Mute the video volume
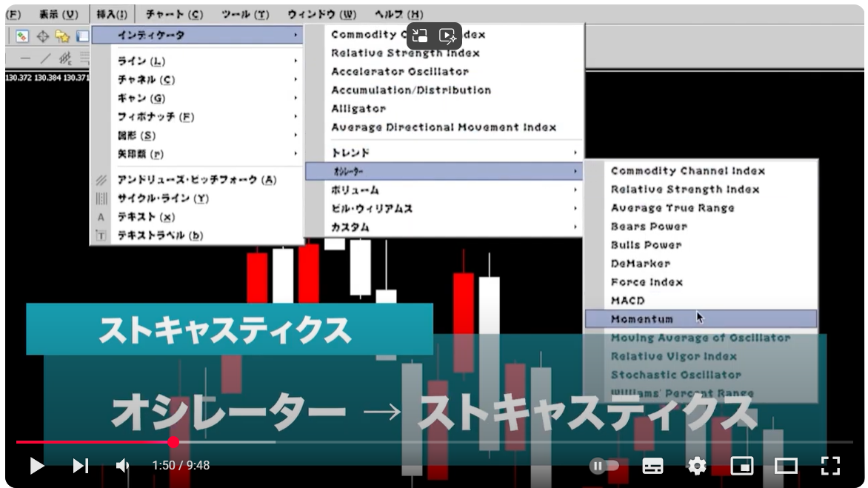The height and width of the screenshot is (488, 868). 122,466
